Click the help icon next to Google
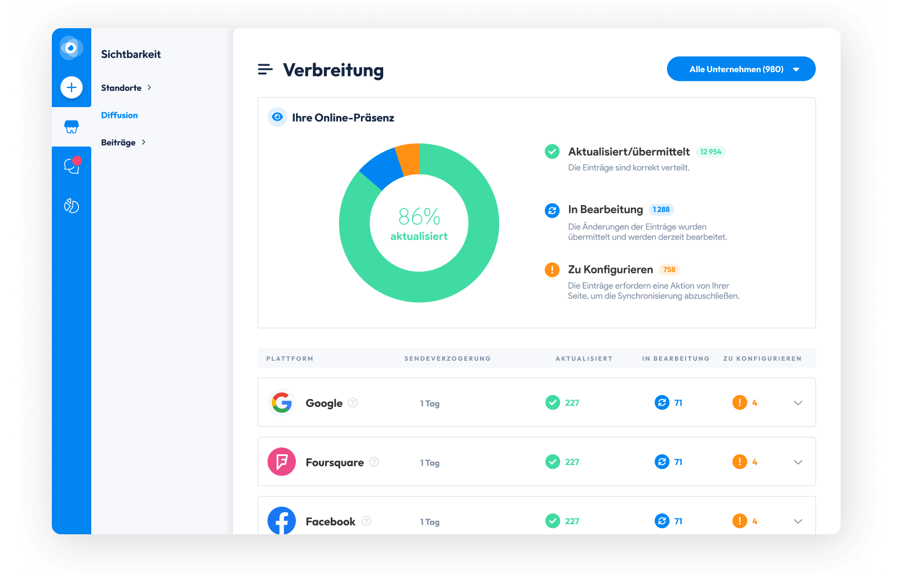Viewport: 924px width, 576px height. coord(353,402)
